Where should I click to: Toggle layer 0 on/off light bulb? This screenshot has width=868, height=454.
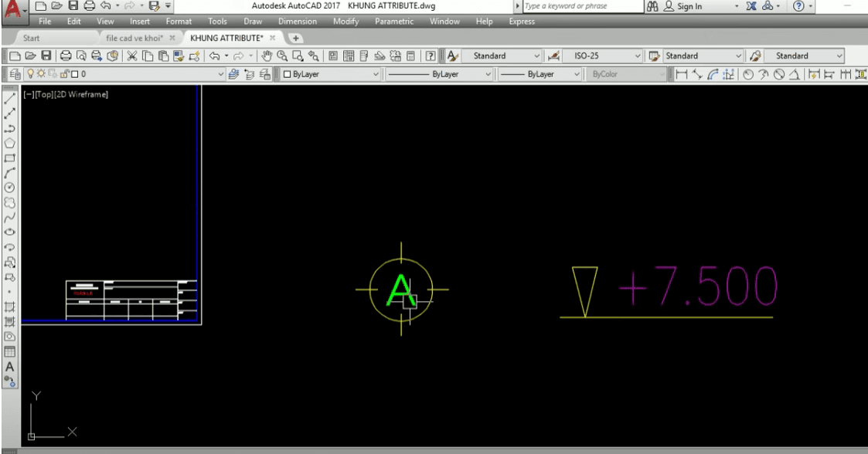[x=30, y=73]
